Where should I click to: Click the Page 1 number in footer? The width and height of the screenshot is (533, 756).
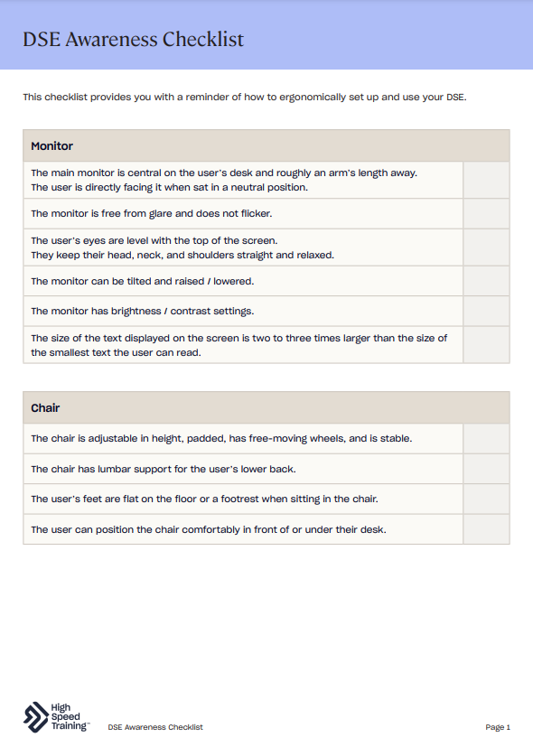coord(498,727)
